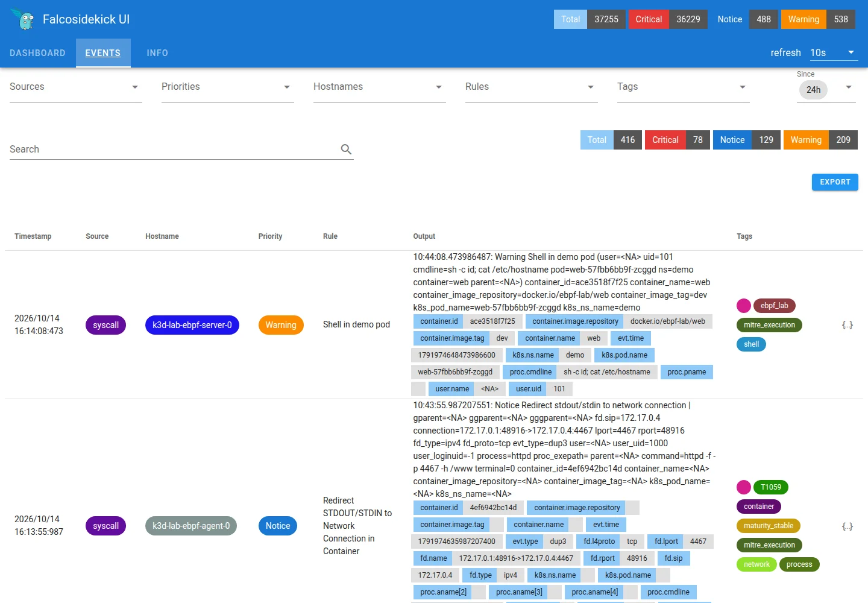Select the Events tab
The image size is (868, 603).
tap(103, 53)
